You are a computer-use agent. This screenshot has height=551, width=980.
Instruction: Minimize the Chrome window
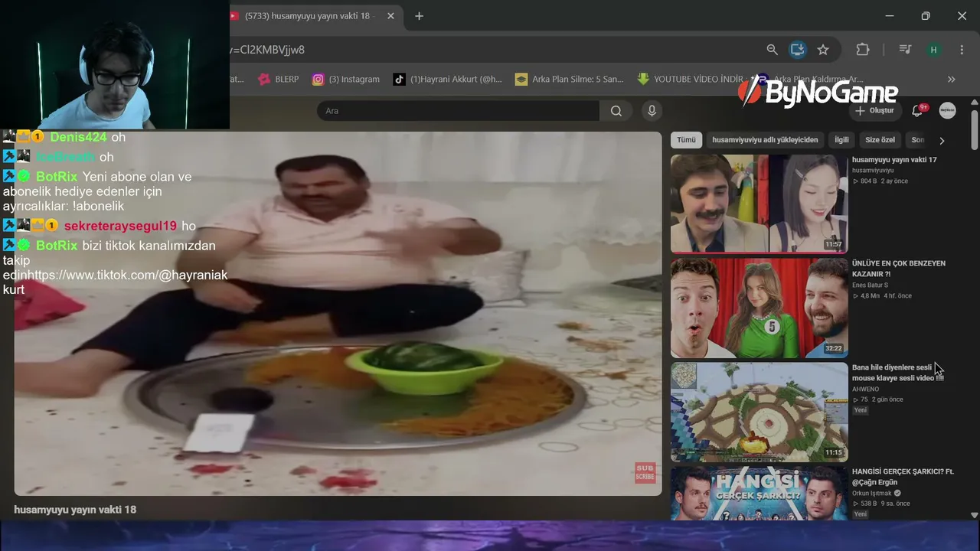[889, 16]
